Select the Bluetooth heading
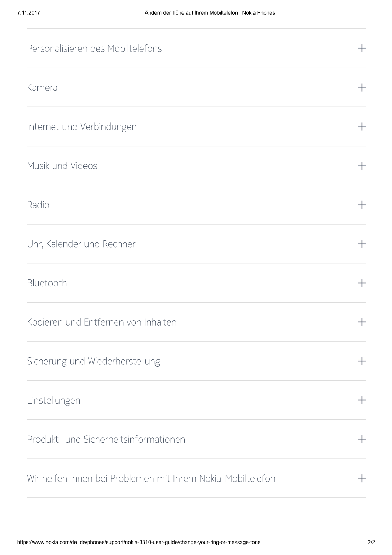This screenshot has height=555, width=392. 47,283
